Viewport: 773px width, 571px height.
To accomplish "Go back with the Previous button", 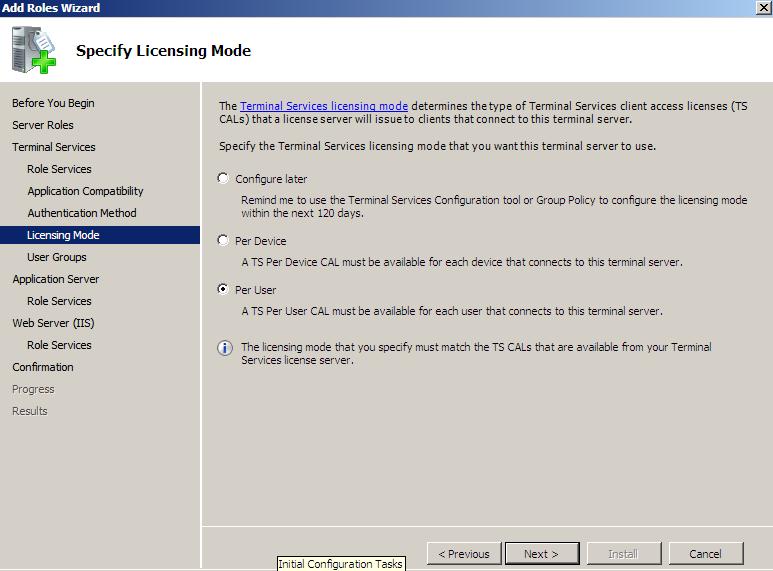I will [x=464, y=554].
